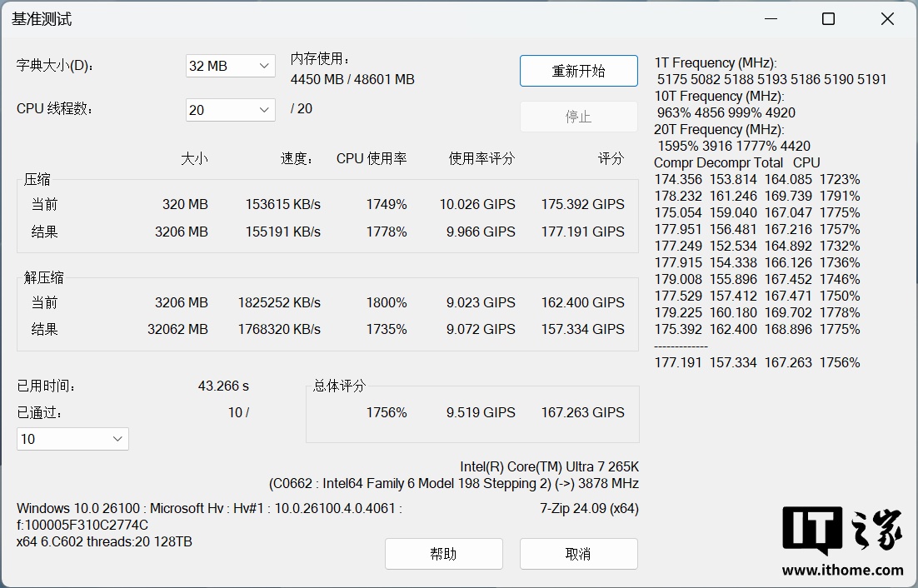Screen dimensions: 918x588
Task: Select the decompression result 157.334 GIPS rating
Action: coord(582,329)
